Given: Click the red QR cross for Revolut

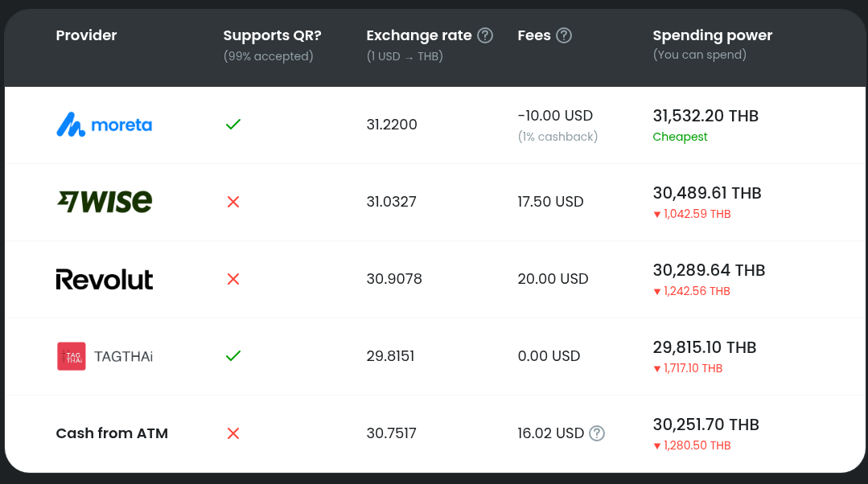Looking at the screenshot, I should tap(233, 279).
